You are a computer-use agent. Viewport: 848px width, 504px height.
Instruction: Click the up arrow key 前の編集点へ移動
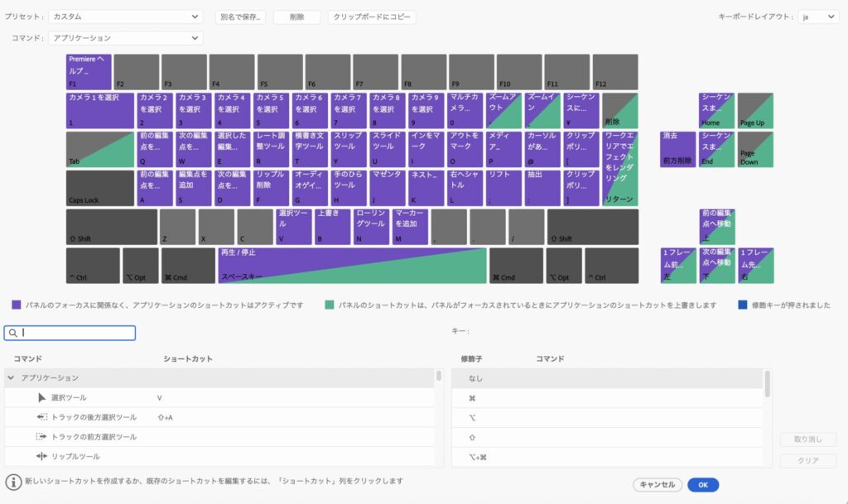point(716,227)
